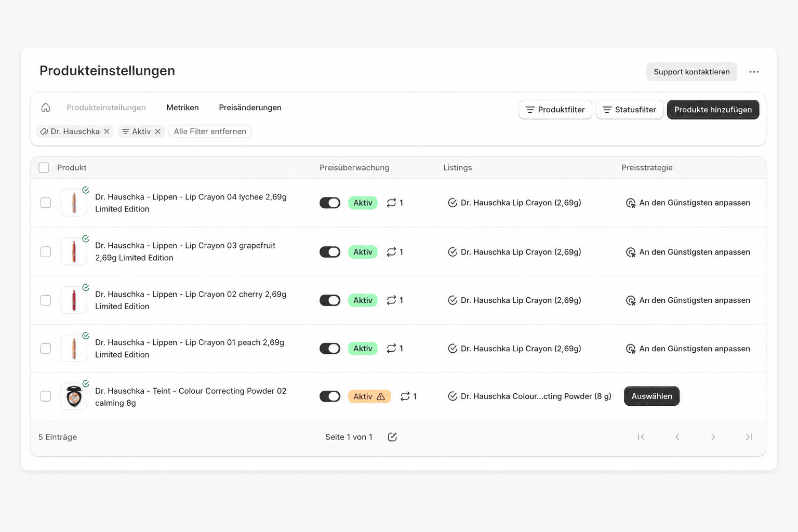The width and height of the screenshot is (798, 532).
Task: Click the Preisstrategie column header
Action: pyautogui.click(x=647, y=168)
